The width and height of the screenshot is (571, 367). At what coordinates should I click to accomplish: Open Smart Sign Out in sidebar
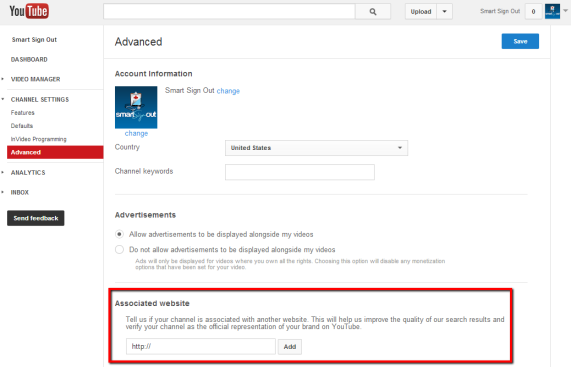(x=34, y=40)
